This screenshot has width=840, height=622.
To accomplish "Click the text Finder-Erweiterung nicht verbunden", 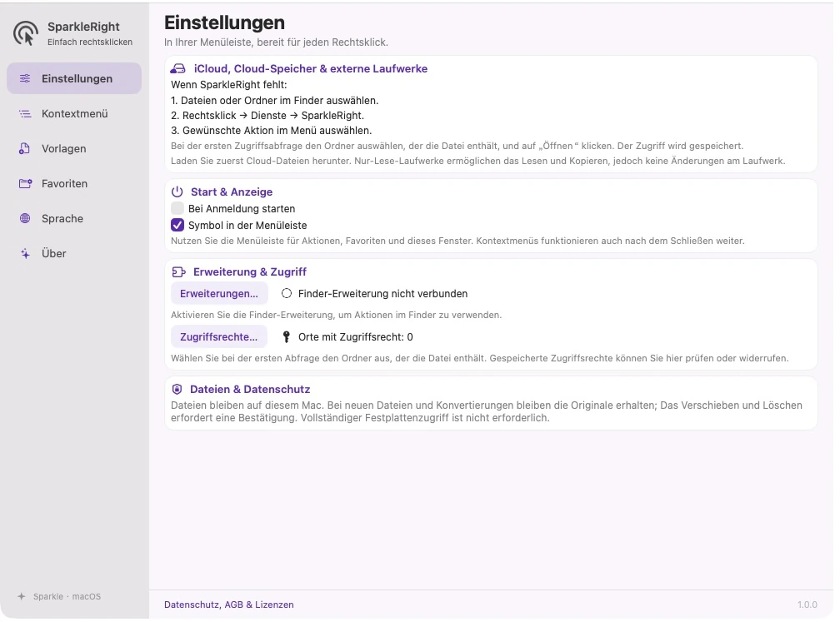I will coord(383,293).
